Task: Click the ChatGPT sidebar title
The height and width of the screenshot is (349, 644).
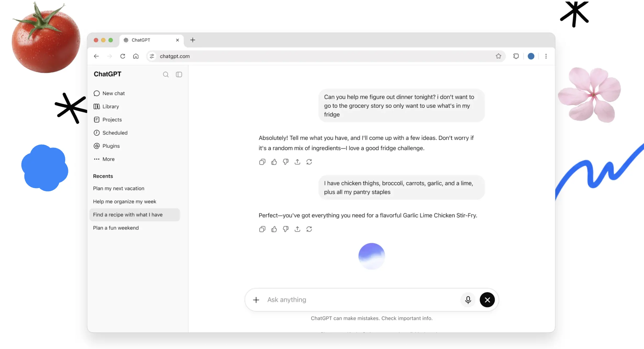Action: click(x=107, y=74)
